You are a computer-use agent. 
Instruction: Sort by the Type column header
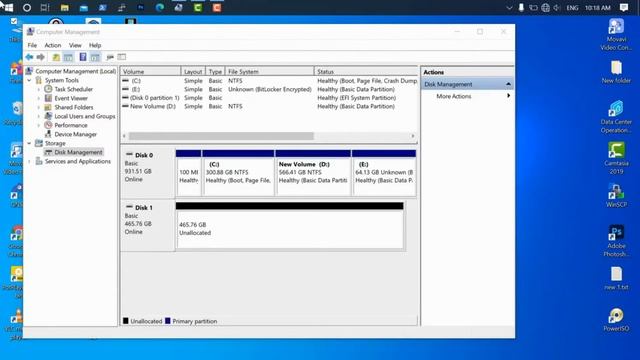pyautogui.click(x=215, y=71)
